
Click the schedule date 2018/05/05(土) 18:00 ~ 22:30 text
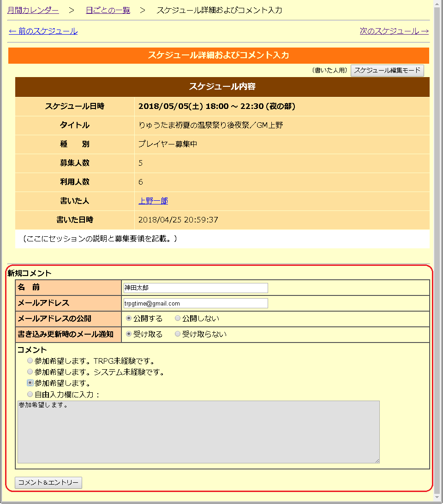pos(217,107)
